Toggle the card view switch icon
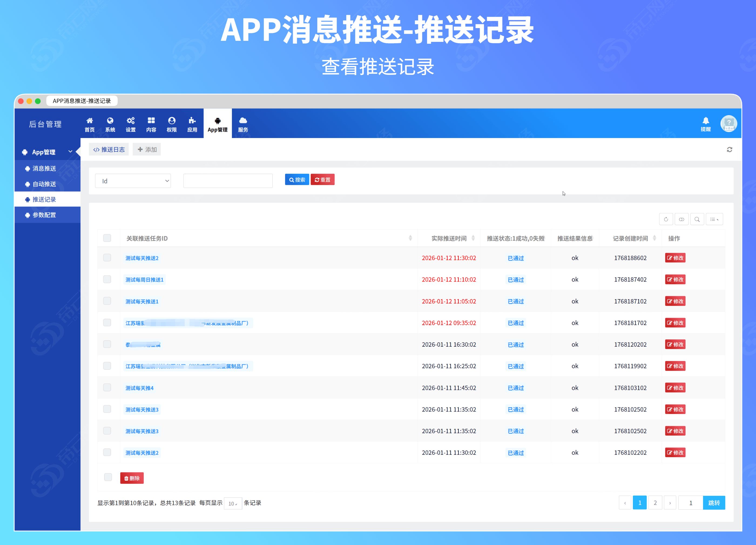The width and height of the screenshot is (756, 545). [681, 219]
